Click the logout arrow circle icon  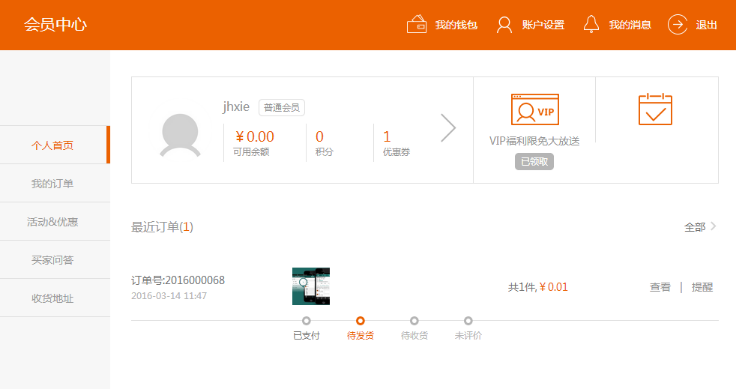677,24
